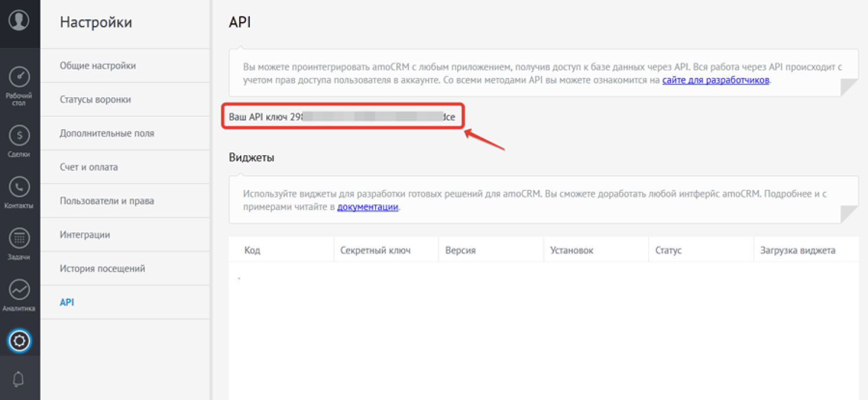
Task: Click the settings gear icon
Action: tap(19, 341)
